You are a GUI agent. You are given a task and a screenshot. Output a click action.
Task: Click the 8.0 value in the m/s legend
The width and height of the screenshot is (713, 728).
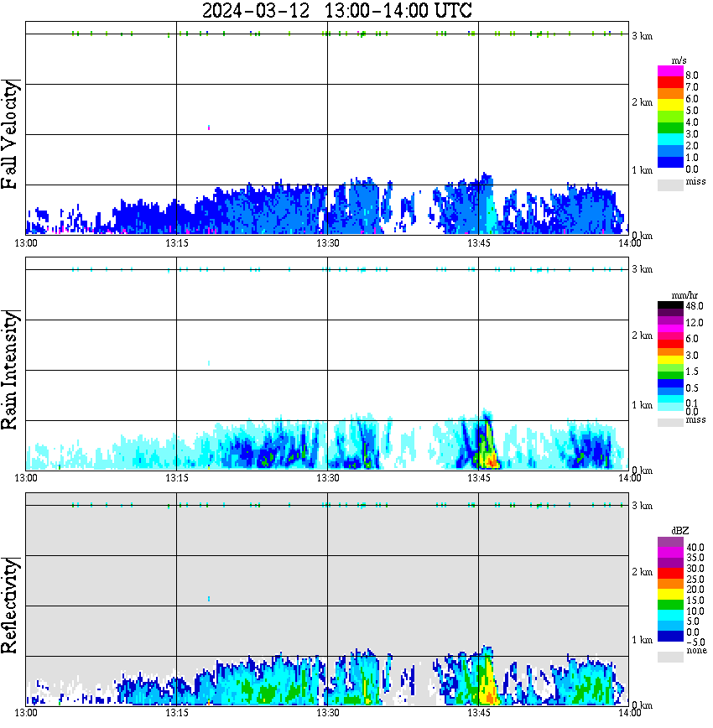click(x=692, y=75)
